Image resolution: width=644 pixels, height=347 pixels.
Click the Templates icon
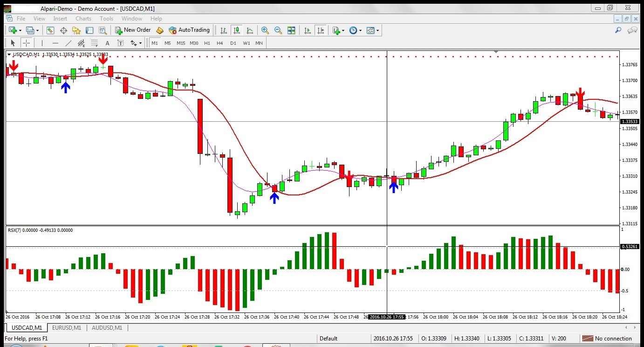[370, 30]
